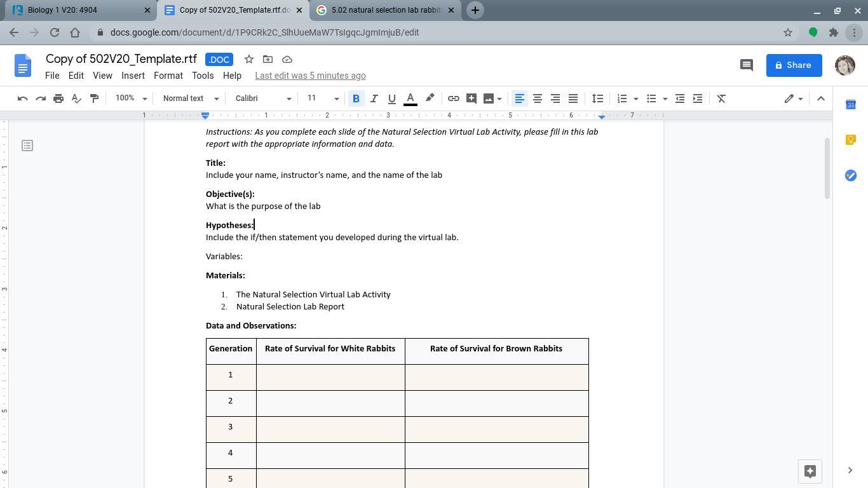Click the Insert link icon

tap(453, 98)
